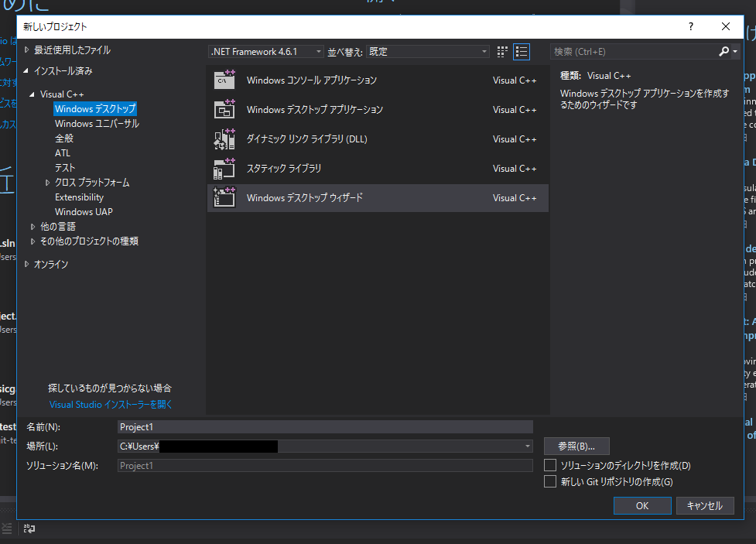Click the search magnifier icon
The width and height of the screenshot is (756, 544).
724,52
